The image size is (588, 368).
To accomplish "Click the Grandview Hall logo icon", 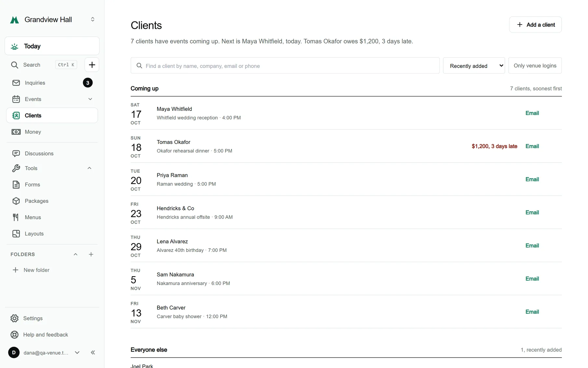I will click(14, 20).
